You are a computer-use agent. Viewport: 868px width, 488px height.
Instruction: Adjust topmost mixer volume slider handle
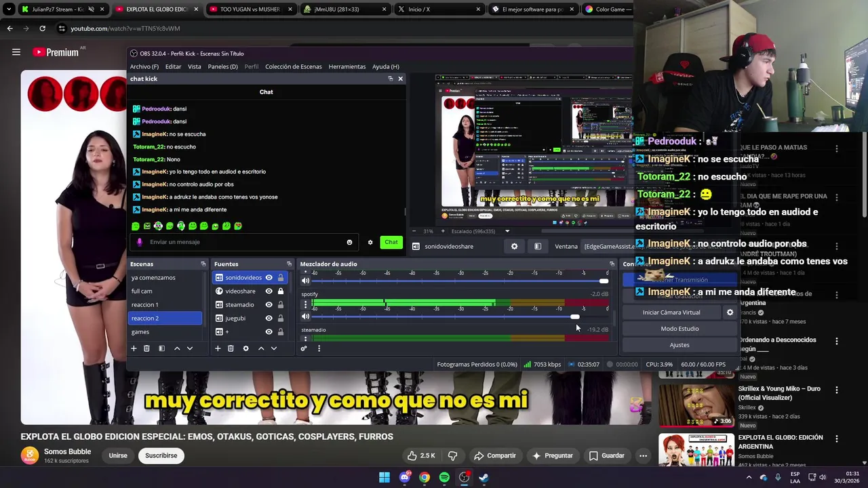tap(604, 281)
